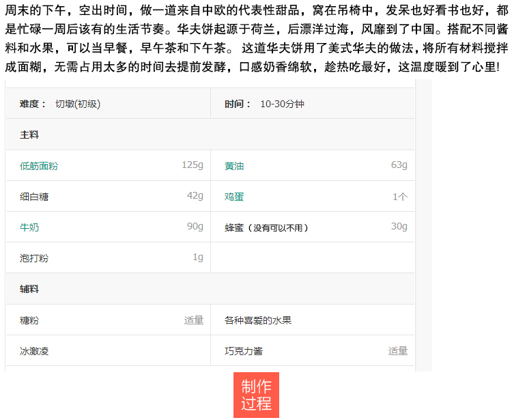Select the 细白糖 ingredient row

[108, 196]
